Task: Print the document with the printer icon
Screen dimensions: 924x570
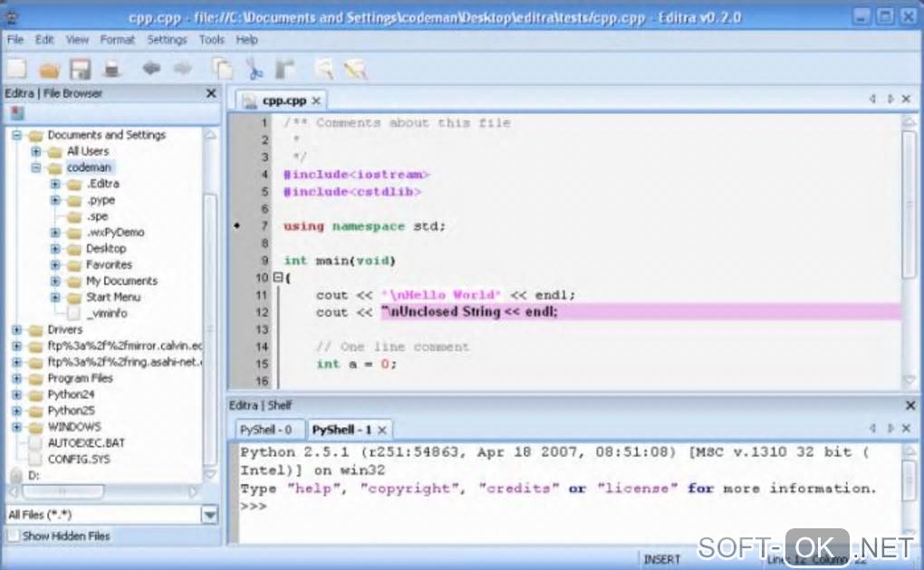Action: [x=112, y=70]
